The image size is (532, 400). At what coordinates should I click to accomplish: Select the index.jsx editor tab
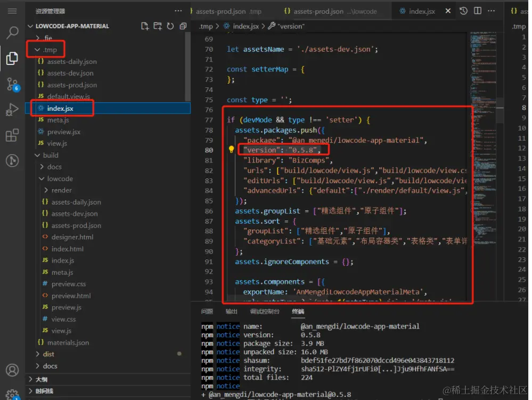422,11
